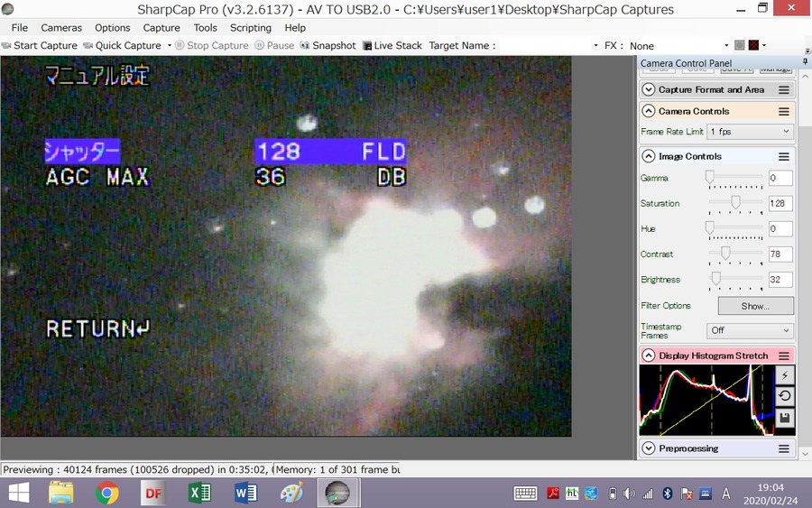Click the Brightness slider
The width and height of the screenshot is (812, 508).
click(735, 279)
